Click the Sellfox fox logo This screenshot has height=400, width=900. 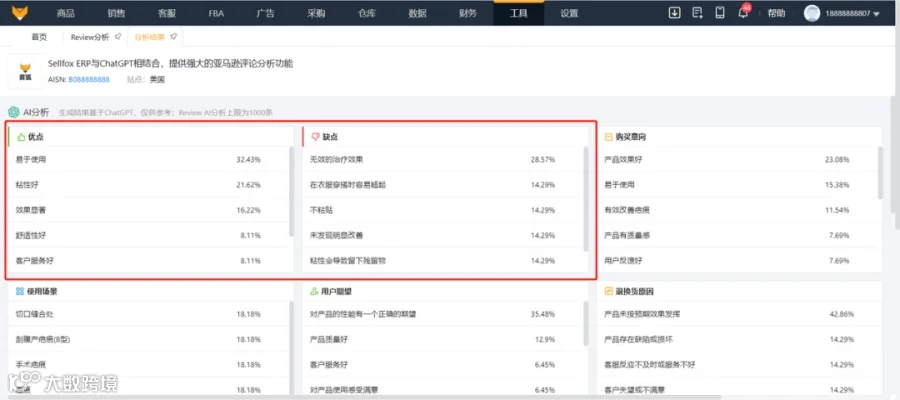click(20, 12)
